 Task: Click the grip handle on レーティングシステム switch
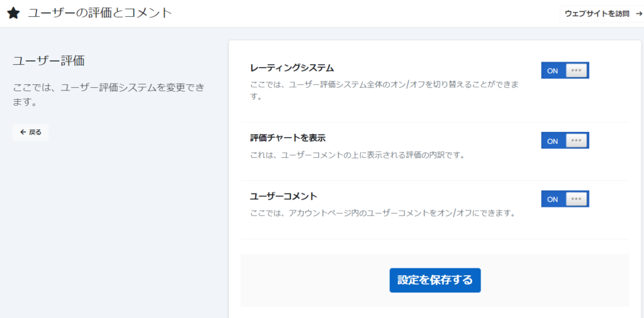click(576, 70)
